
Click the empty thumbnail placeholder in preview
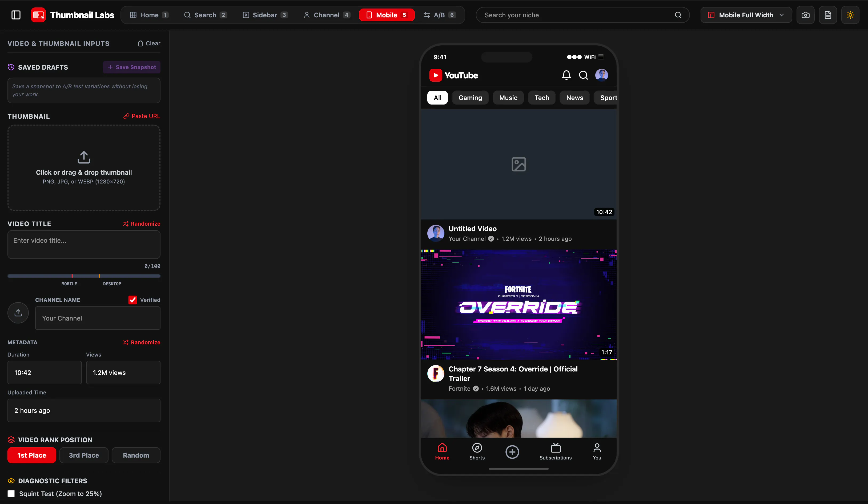[519, 164]
